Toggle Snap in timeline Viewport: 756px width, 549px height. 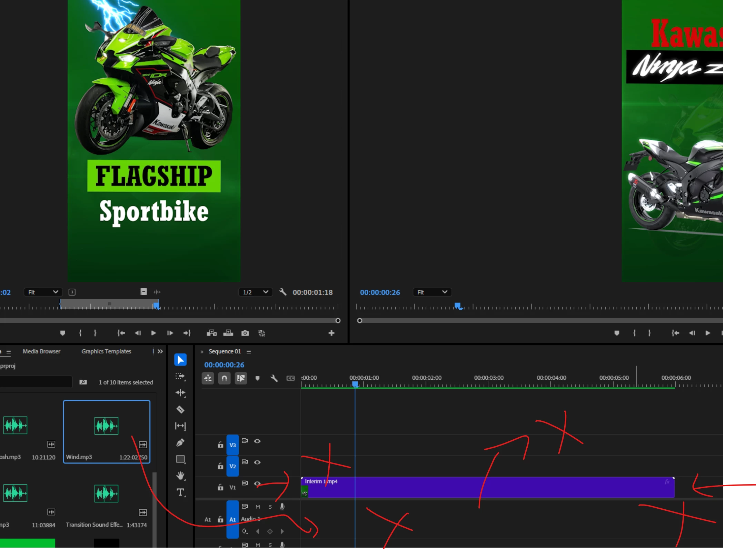pyautogui.click(x=224, y=378)
